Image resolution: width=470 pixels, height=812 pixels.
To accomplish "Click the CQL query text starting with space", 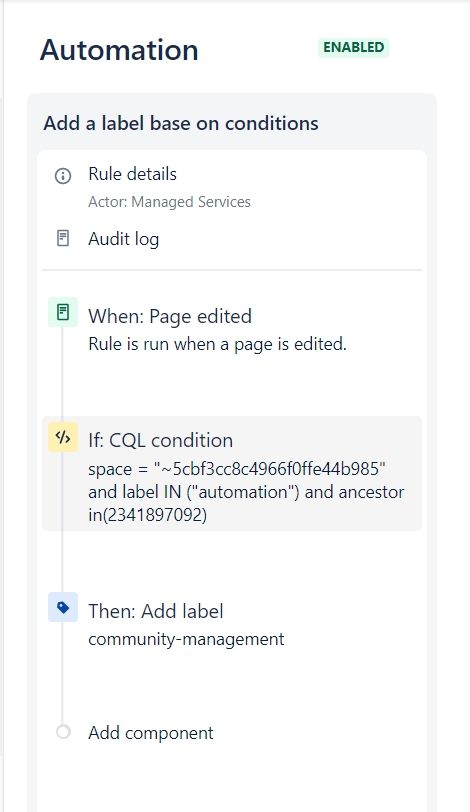I will pyautogui.click(x=246, y=491).
